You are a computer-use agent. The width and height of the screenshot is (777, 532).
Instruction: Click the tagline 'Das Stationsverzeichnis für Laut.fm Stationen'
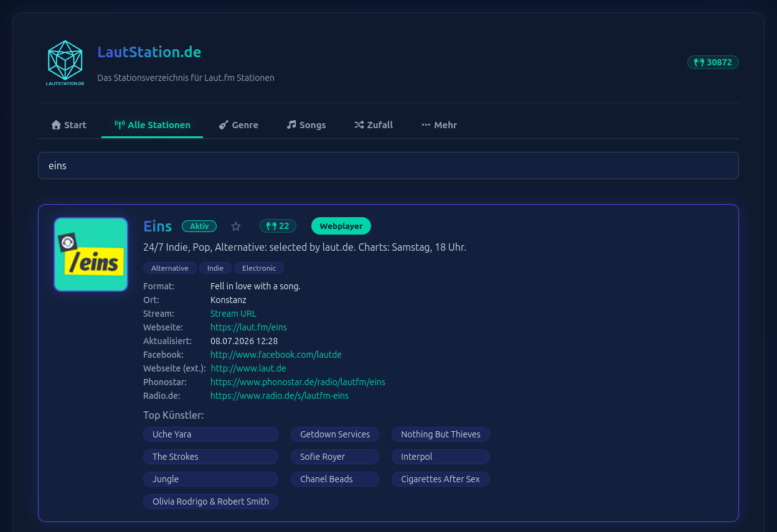pos(186,78)
